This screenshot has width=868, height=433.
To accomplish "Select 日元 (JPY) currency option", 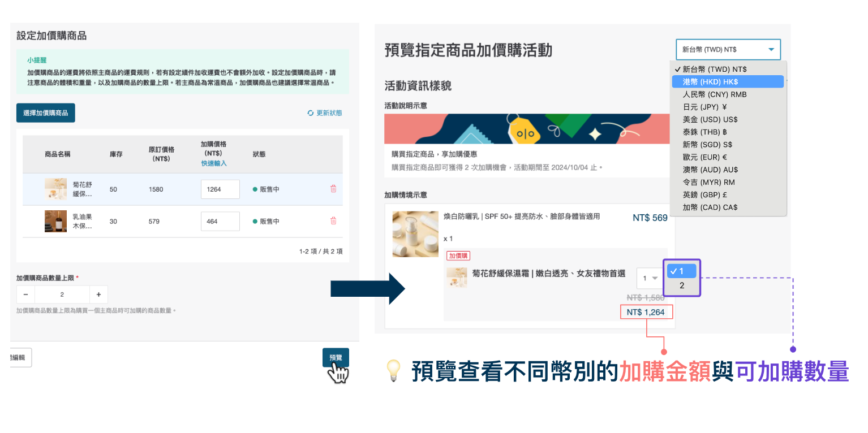I will [x=704, y=107].
